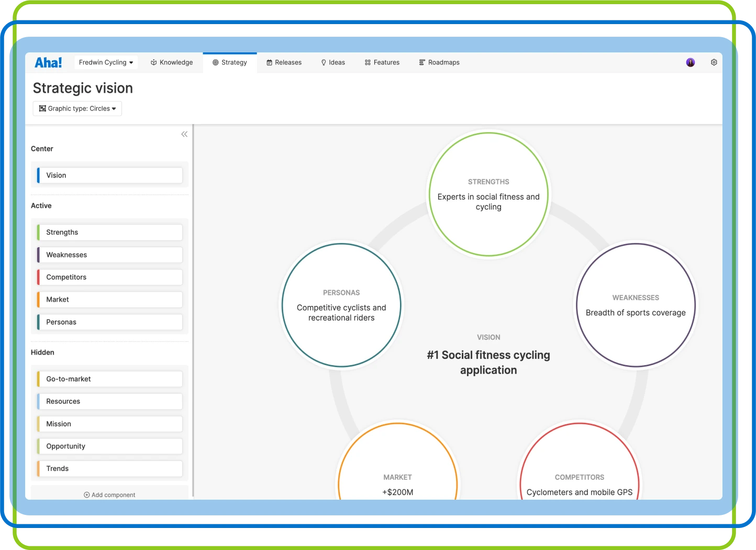Click Add component button
Screen dimensions: 756x550
(x=109, y=494)
